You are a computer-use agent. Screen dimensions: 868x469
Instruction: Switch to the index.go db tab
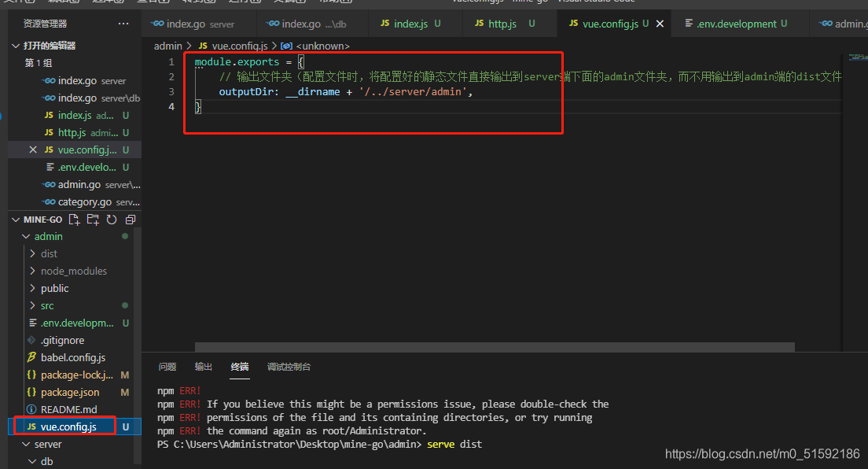click(x=312, y=24)
